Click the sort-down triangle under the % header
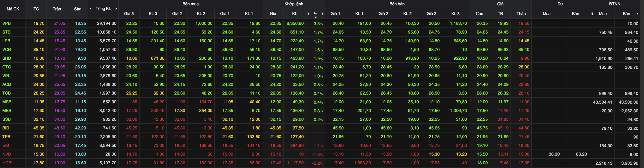Screen dimensions: 644x168 [316, 17]
